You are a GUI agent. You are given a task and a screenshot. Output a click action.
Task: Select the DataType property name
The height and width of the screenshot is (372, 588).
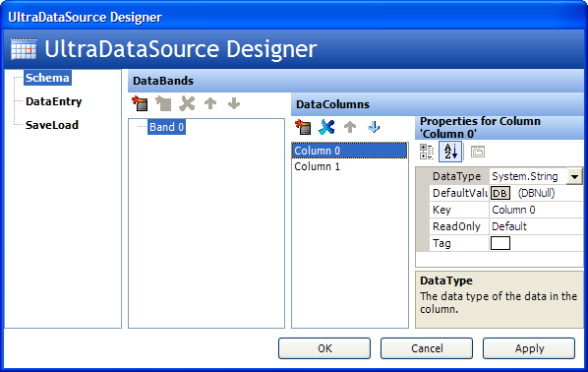456,176
